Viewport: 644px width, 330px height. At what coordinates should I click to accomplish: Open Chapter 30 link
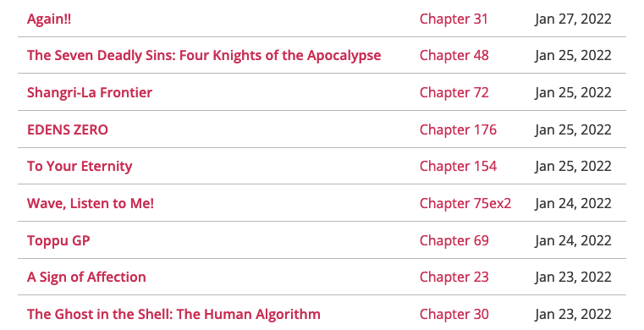pos(454,315)
